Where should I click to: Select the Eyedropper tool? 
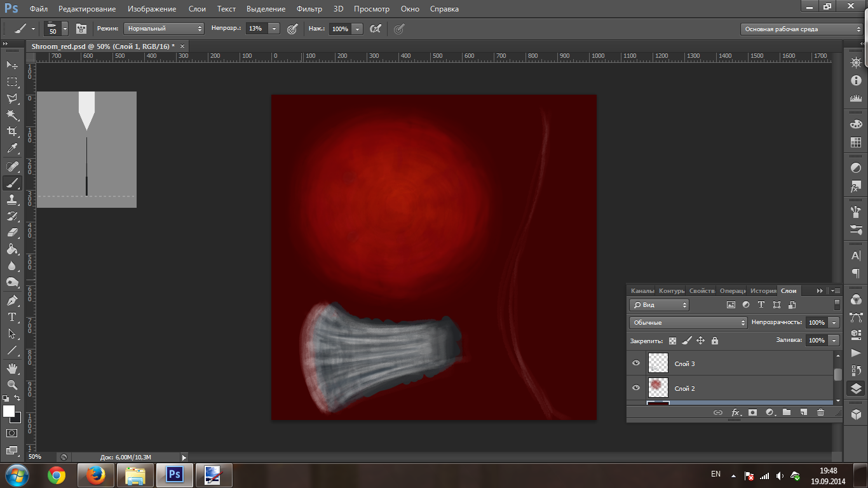pos(11,149)
